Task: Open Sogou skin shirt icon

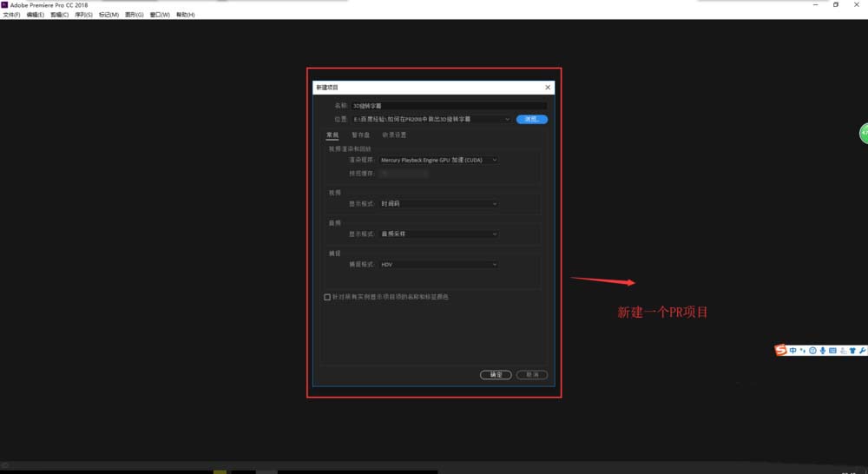Action: click(x=852, y=351)
